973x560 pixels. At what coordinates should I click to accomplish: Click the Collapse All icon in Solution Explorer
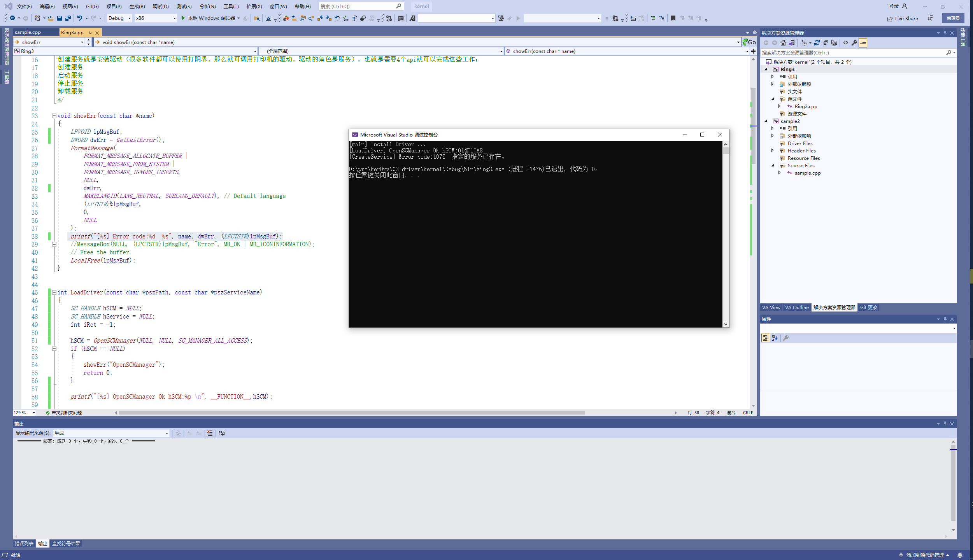pos(826,43)
